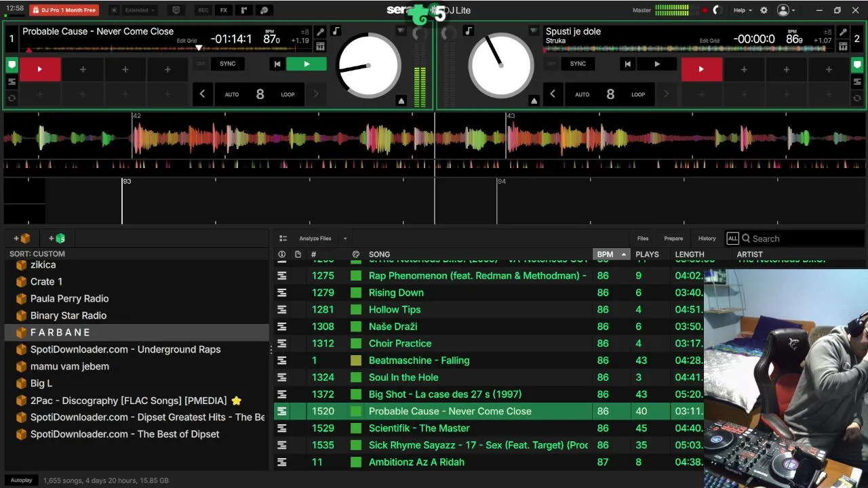Play deck 2 track
The height and width of the screenshot is (488, 868).
pyautogui.click(x=657, y=64)
